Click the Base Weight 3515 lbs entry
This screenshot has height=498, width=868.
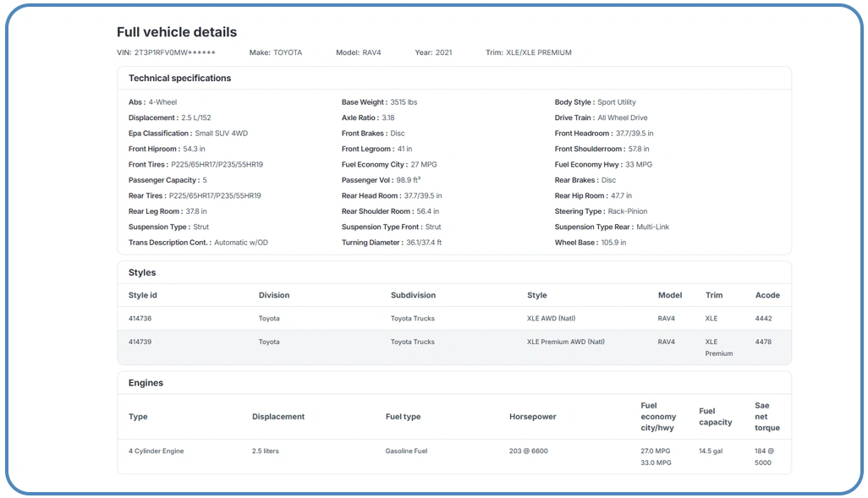click(x=379, y=102)
